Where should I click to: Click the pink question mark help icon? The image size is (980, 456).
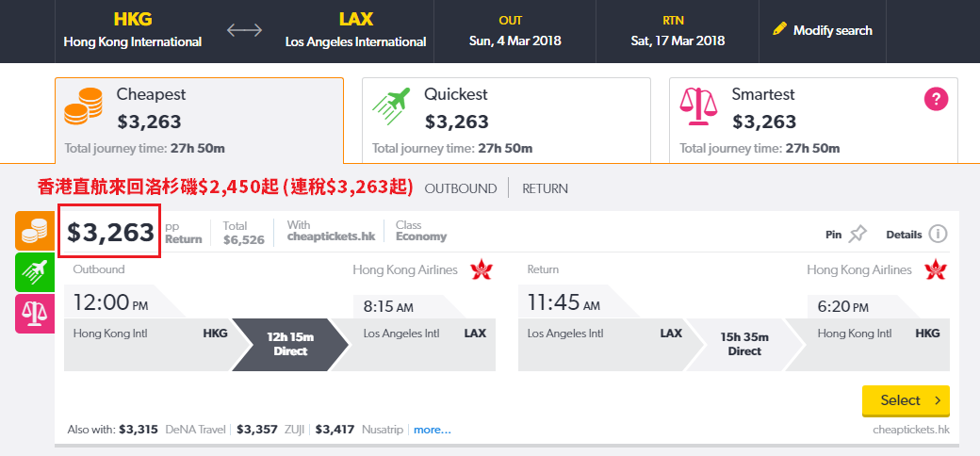pos(936,99)
